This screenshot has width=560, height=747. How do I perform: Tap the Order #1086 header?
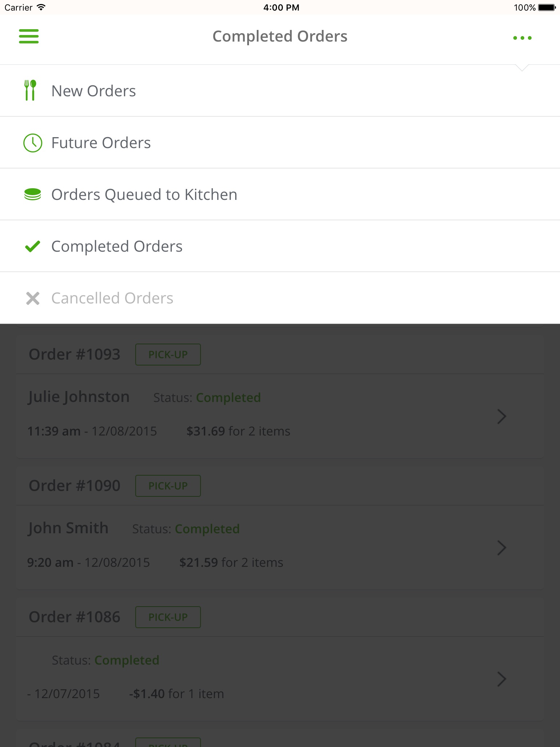[x=74, y=617]
